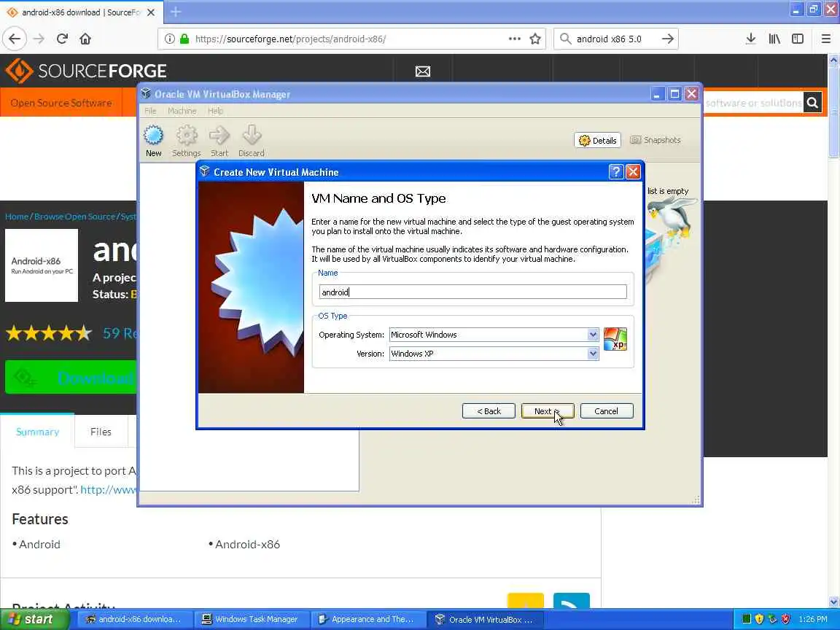Screen dimensions: 840x630
Task: Open Firefox downloads arrow icon
Action: pos(750,39)
